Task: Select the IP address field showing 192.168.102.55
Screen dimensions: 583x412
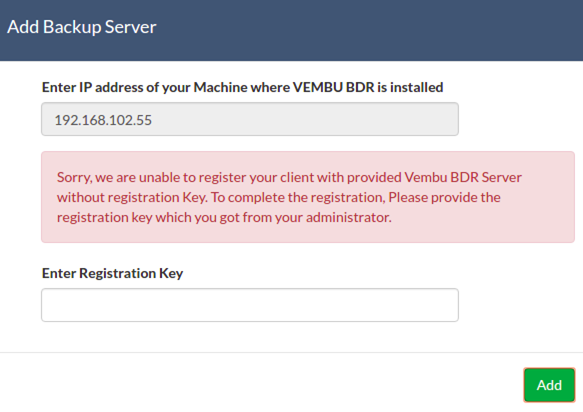Action: (x=250, y=119)
